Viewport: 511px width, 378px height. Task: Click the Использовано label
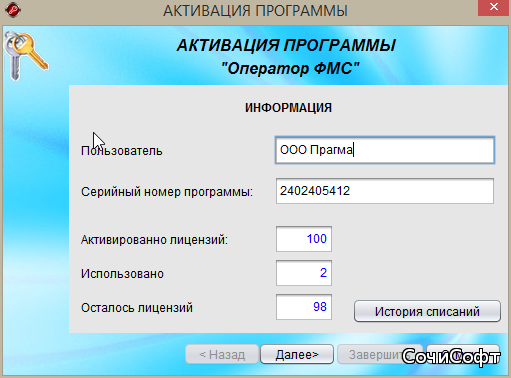122,274
